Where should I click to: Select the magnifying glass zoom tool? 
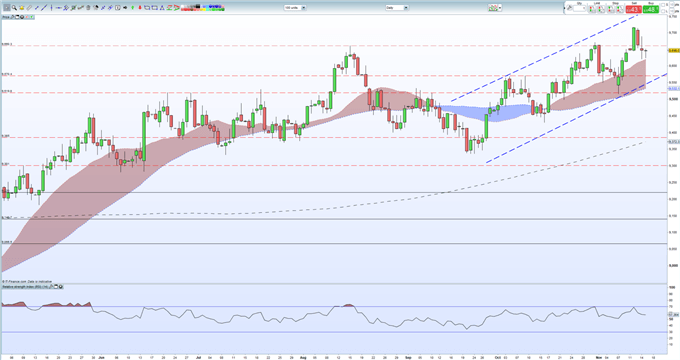pyautogui.click(x=14, y=7)
